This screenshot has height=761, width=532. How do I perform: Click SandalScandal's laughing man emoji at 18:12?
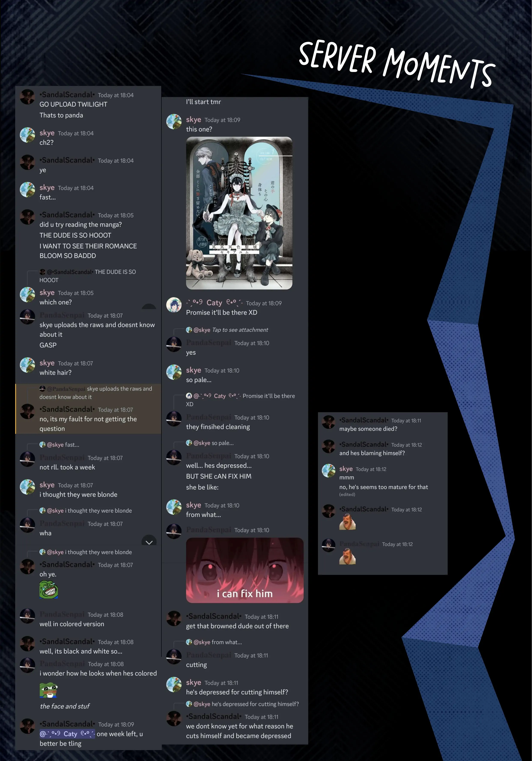pyautogui.click(x=347, y=522)
